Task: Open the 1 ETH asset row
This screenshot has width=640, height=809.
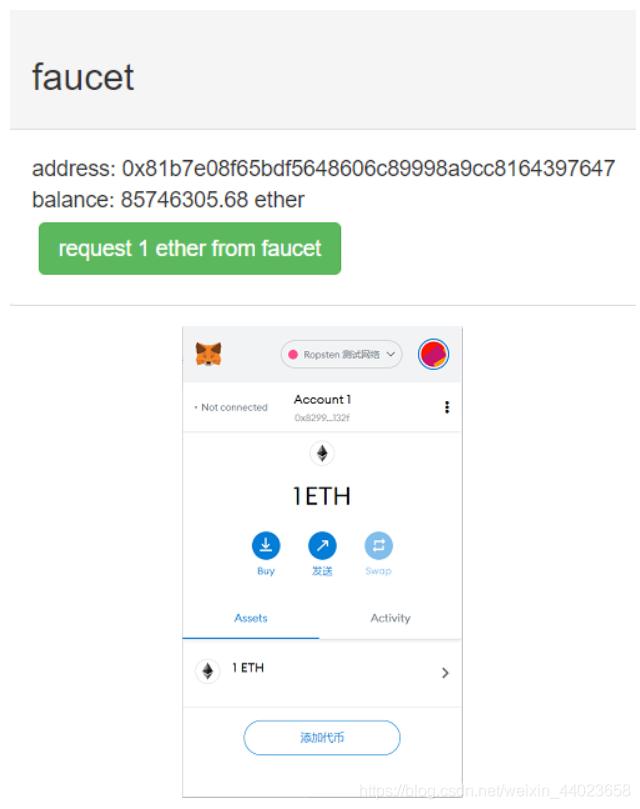Action: point(322,672)
